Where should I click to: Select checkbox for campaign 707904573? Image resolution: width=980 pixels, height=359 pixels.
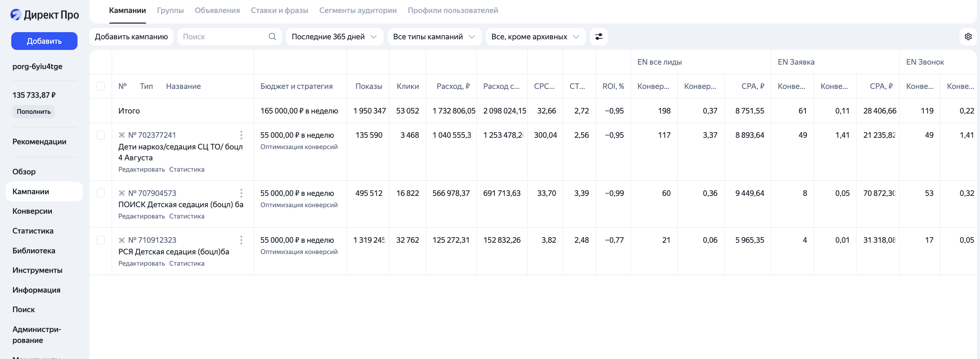coord(100,193)
